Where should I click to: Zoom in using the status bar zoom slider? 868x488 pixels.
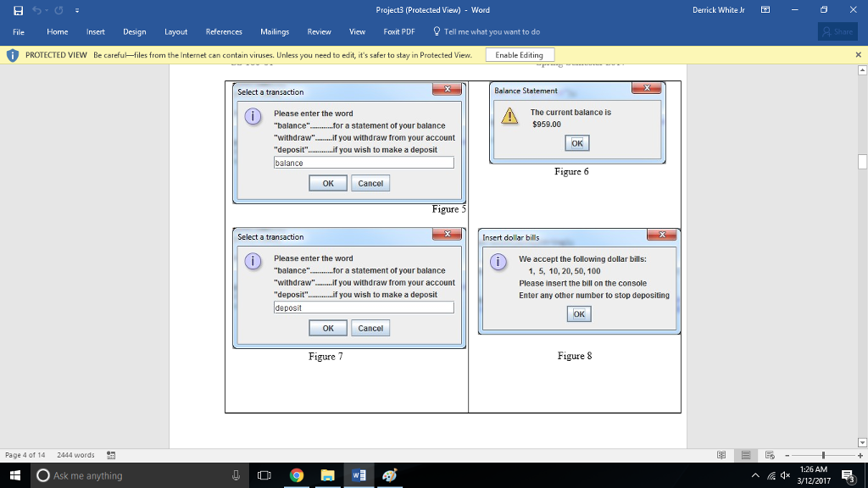[860, 457]
